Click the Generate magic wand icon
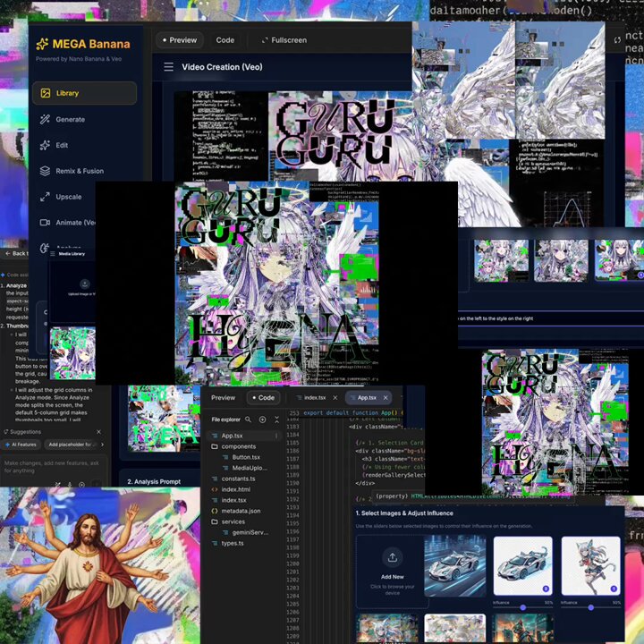This screenshot has height=644, width=644. (x=46, y=120)
